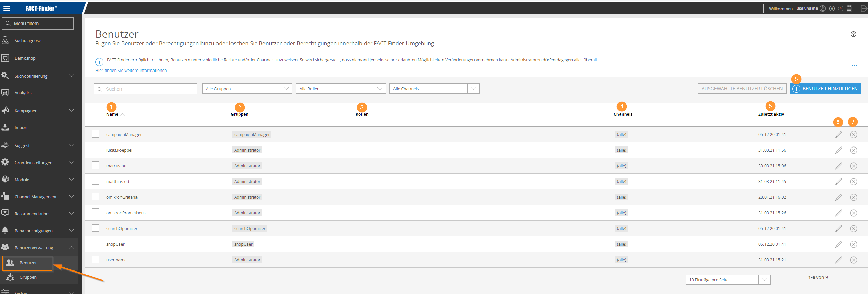Click the Benutzer hinzufügen button
The width and height of the screenshot is (868, 294).
(825, 89)
